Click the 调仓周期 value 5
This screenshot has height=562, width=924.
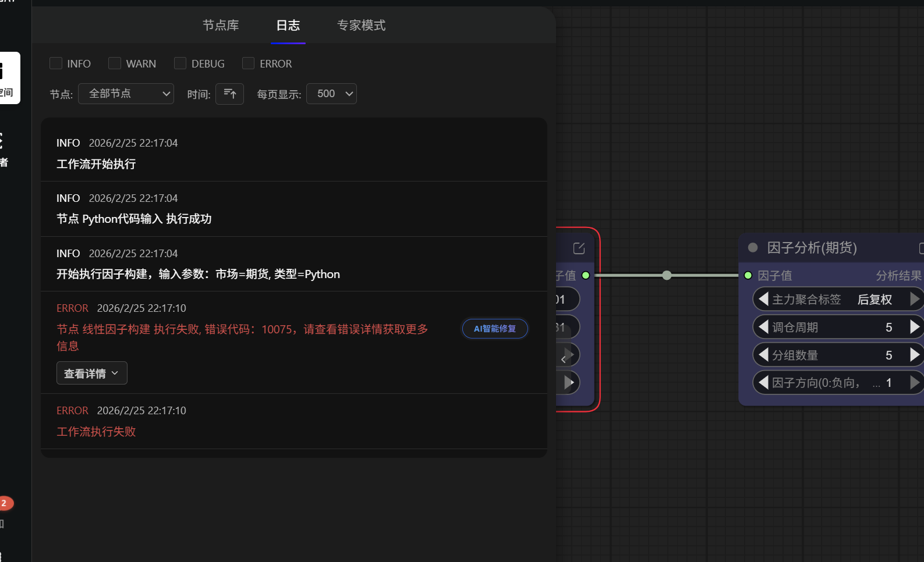pyautogui.click(x=888, y=328)
